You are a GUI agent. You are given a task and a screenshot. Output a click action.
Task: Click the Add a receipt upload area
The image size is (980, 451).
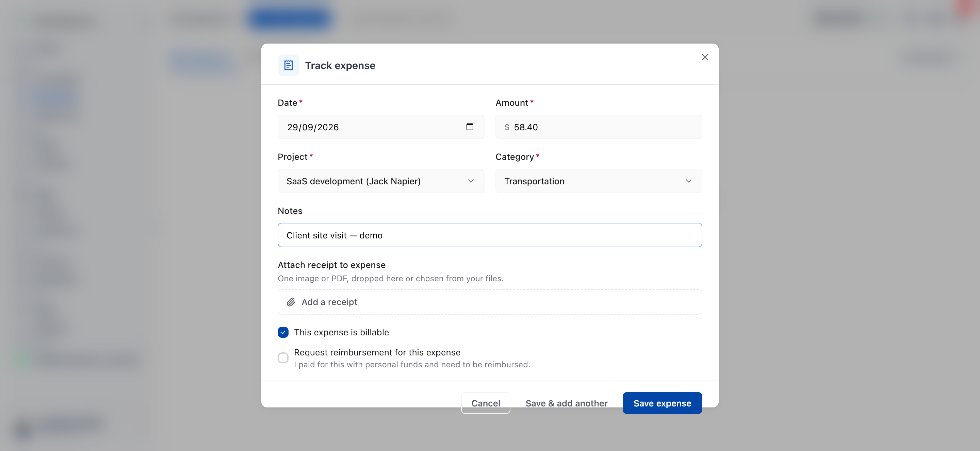pos(490,302)
